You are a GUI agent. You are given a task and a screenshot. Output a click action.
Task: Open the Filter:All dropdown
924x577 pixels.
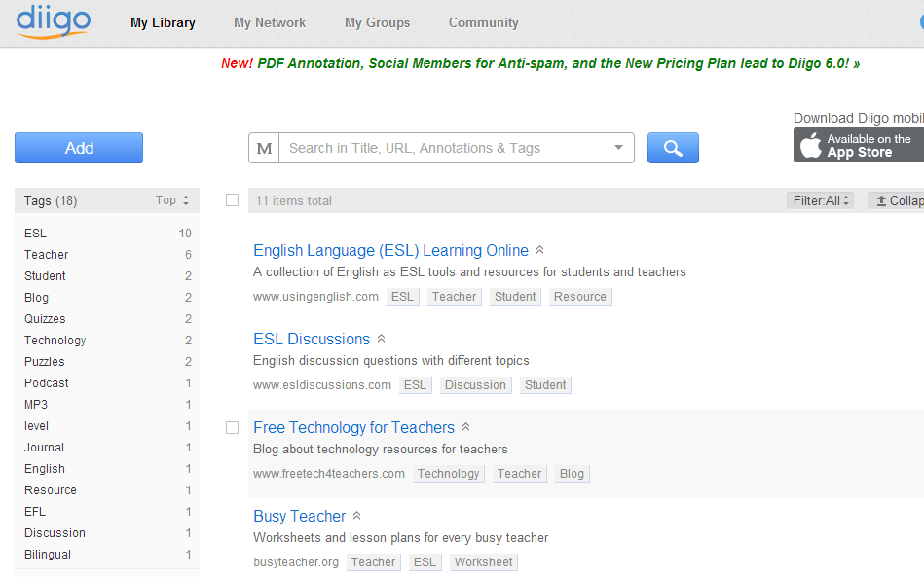[x=820, y=200]
